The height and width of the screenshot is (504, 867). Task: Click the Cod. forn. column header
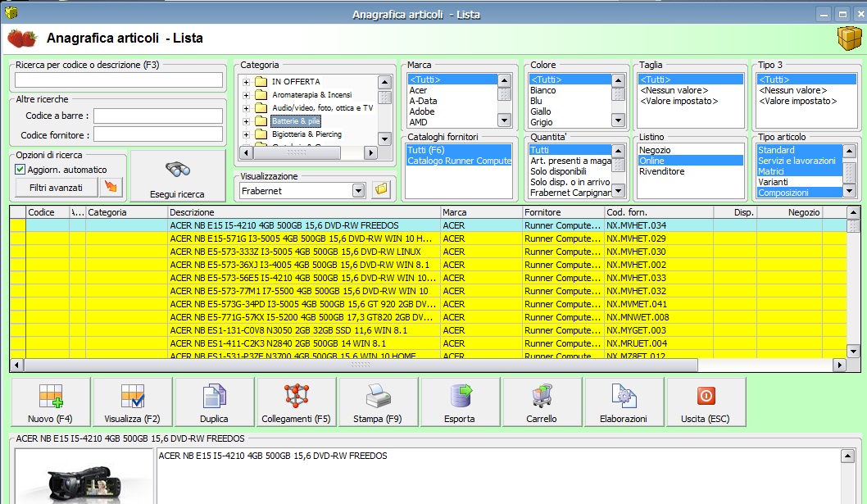[x=659, y=212]
